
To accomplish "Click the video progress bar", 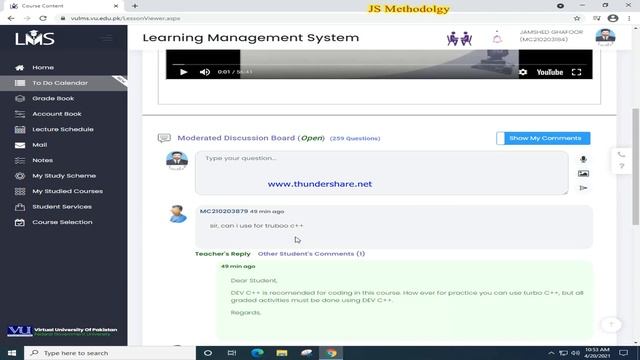I will pos(379,64).
